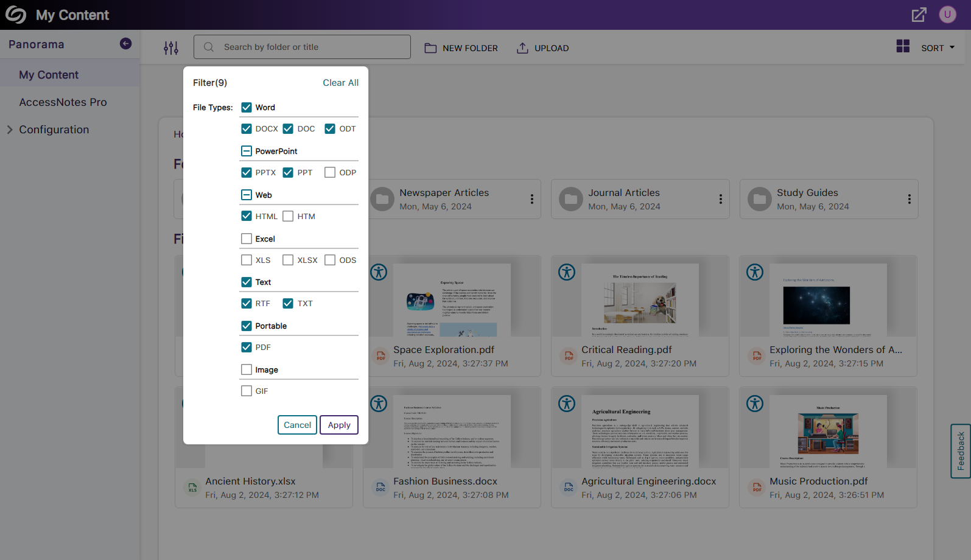Open options menu for Study Guides folder

tap(909, 199)
